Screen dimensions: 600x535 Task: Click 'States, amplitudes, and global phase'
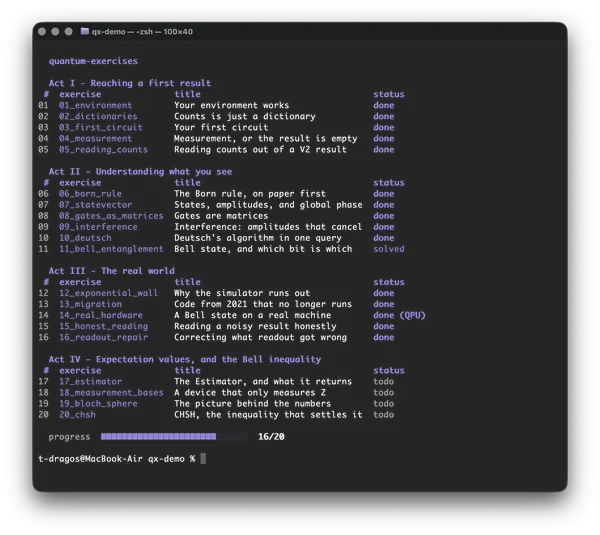(268, 205)
